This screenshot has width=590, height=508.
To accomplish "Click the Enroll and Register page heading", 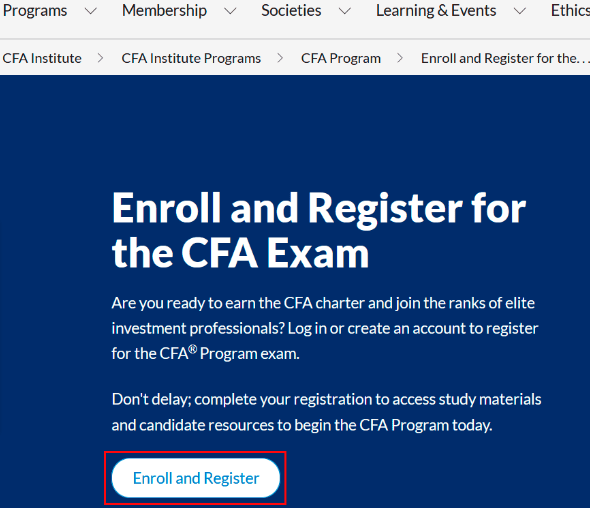I will 319,230.
